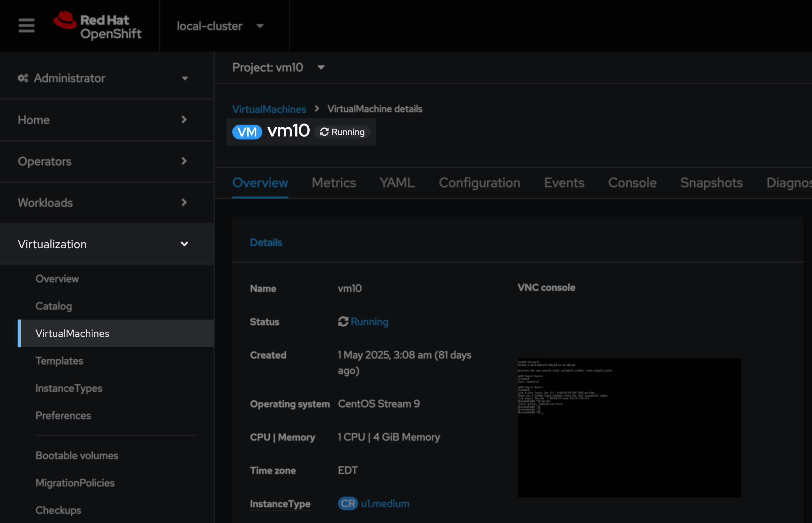Image resolution: width=812 pixels, height=523 pixels.
Task: Click the Details section link
Action: pyautogui.click(x=266, y=242)
